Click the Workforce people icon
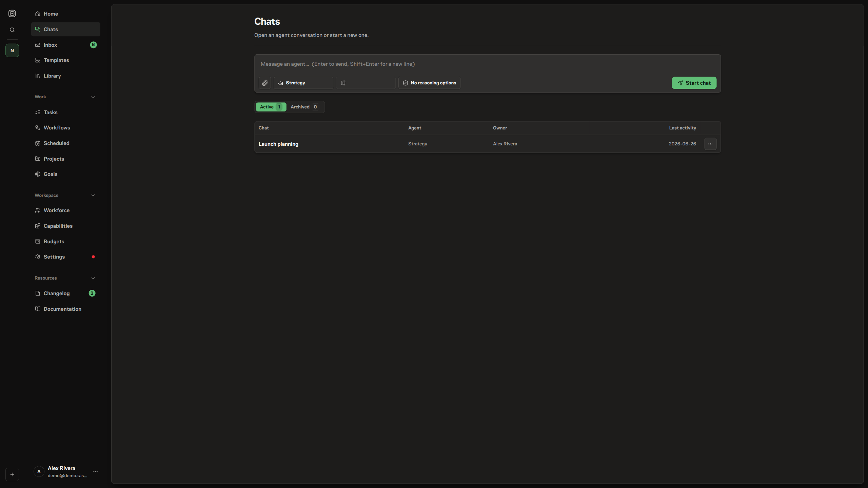 click(38, 210)
